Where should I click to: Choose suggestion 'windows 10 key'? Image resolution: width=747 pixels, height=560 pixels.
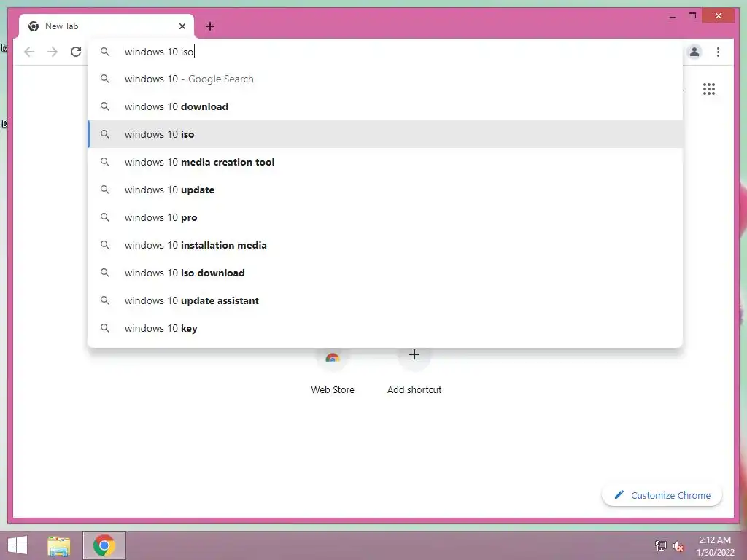point(385,328)
